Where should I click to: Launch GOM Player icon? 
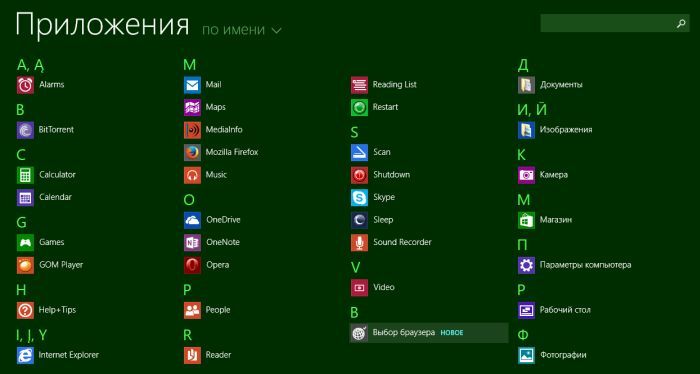(x=25, y=265)
